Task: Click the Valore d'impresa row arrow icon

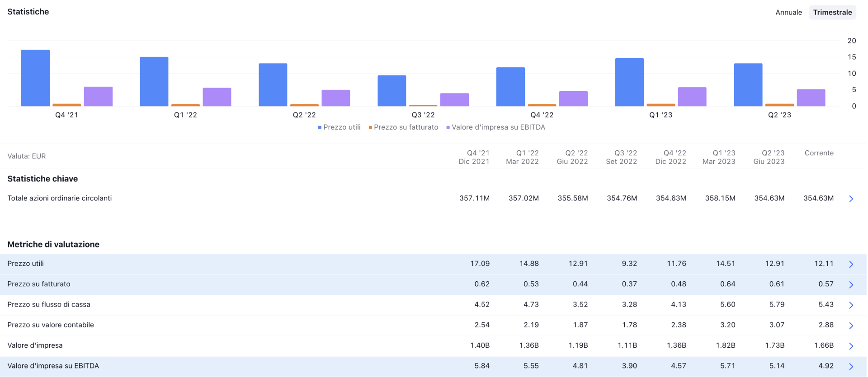Action: pyautogui.click(x=851, y=346)
